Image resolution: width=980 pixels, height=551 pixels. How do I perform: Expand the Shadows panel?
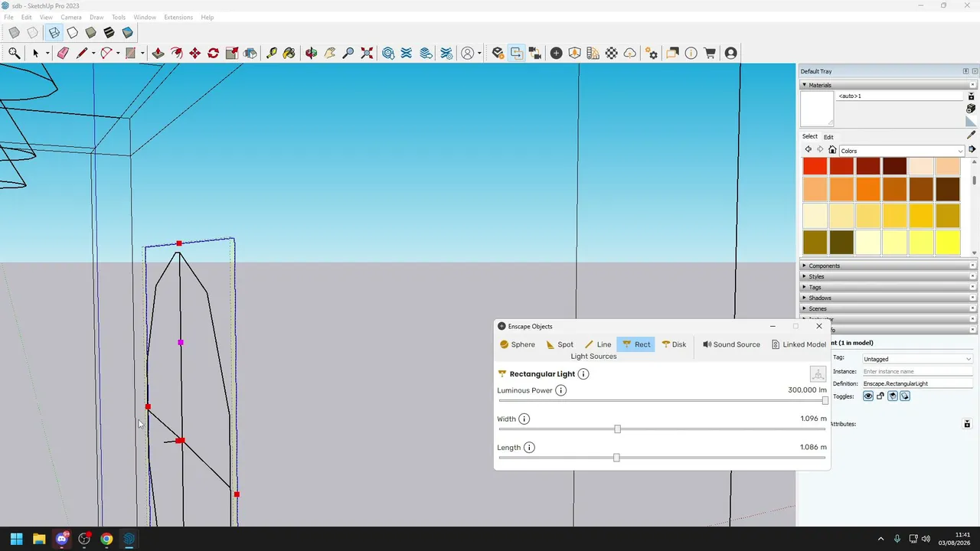(888, 298)
